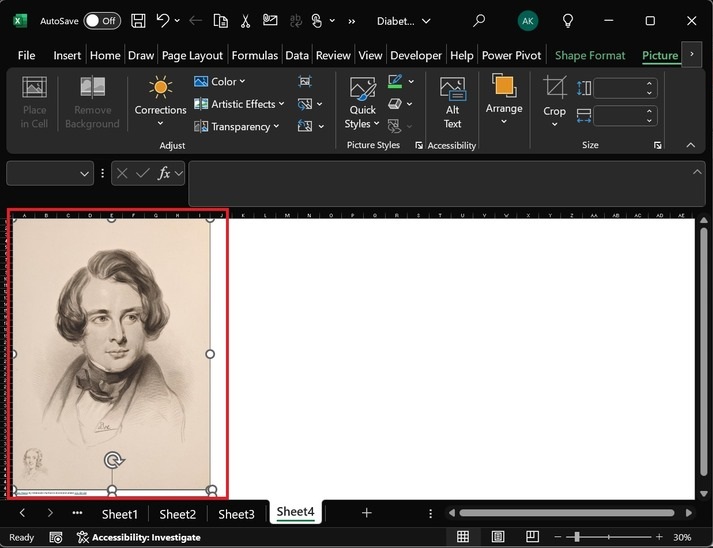Toggle the AutoSave switch

pyautogui.click(x=102, y=20)
